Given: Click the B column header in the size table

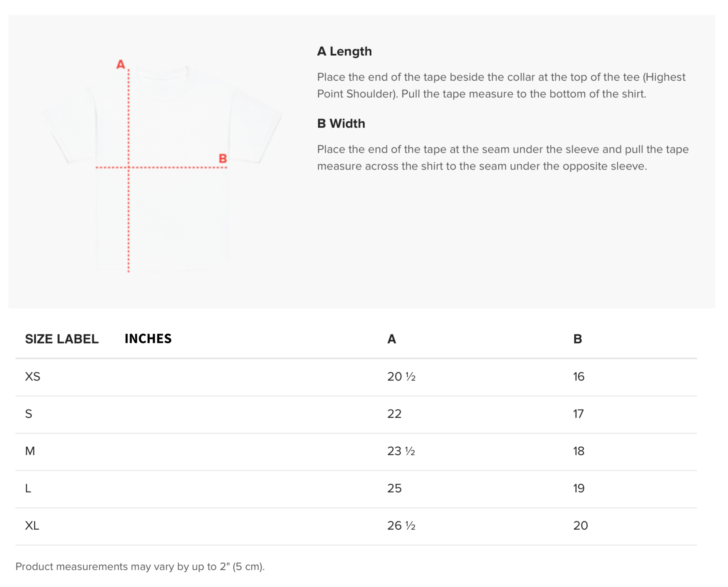Looking at the screenshot, I should pos(577,339).
